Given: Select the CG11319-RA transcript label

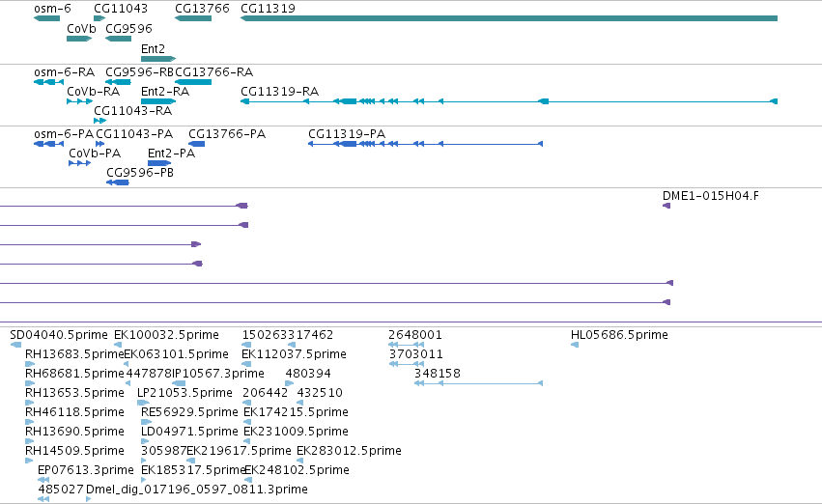Looking at the screenshot, I should (x=280, y=91).
